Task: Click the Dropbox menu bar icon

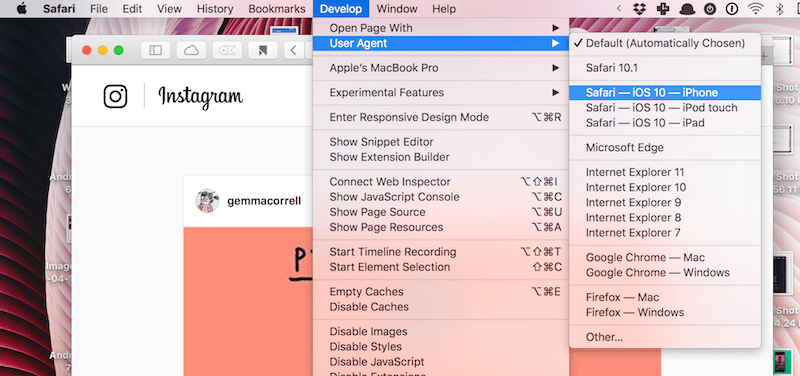Action: [x=640, y=9]
